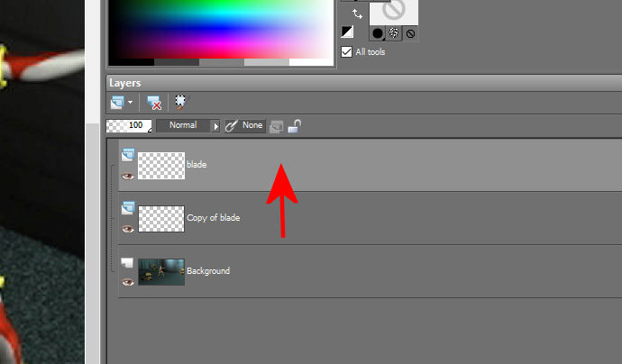Hide the blade layer eye icon

[x=127, y=176]
